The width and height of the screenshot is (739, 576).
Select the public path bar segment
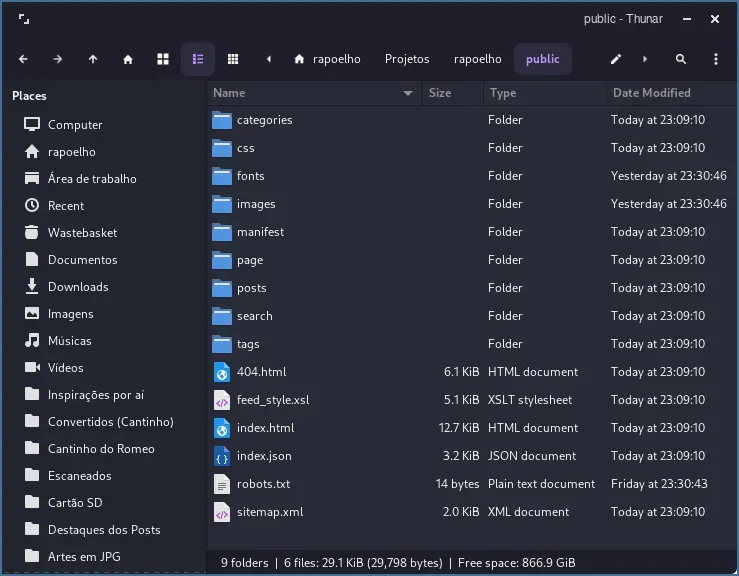(543, 59)
